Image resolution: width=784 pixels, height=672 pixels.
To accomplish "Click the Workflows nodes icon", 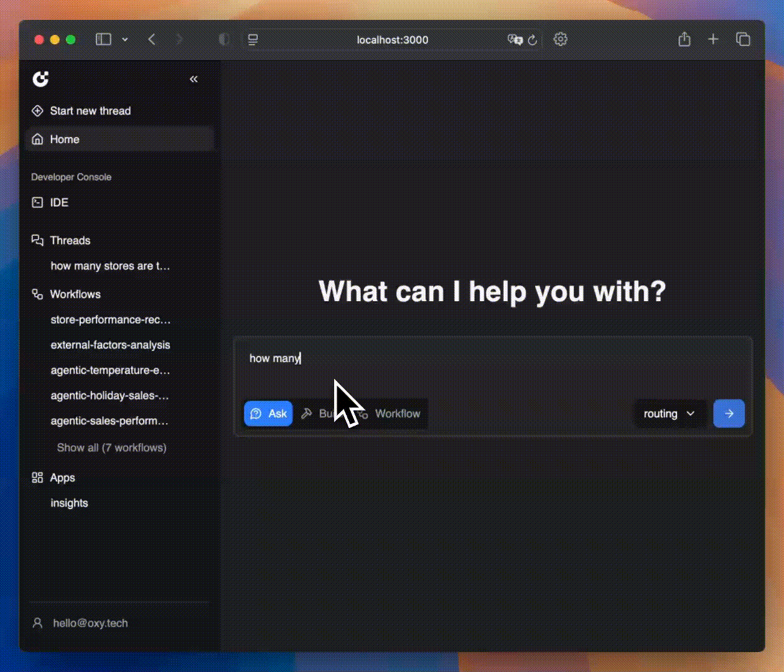I will (x=37, y=294).
